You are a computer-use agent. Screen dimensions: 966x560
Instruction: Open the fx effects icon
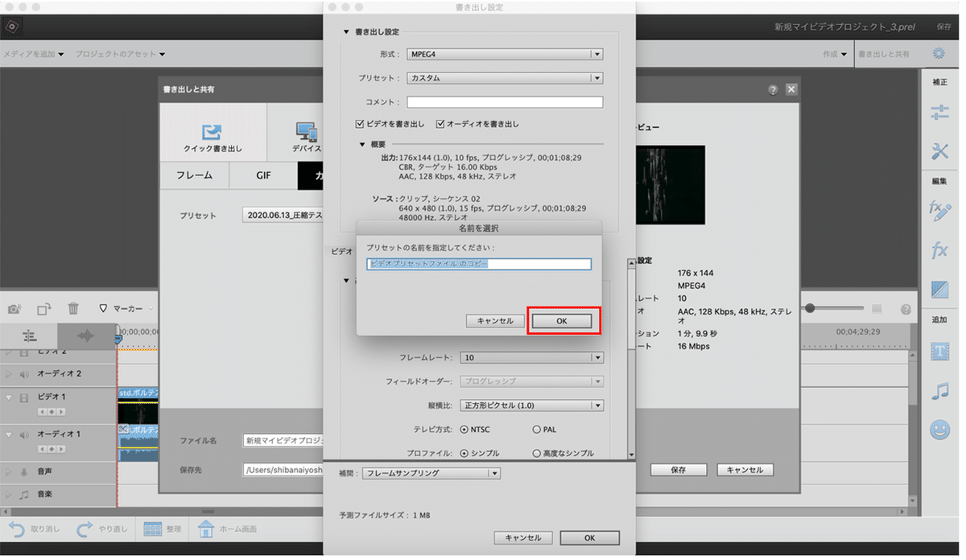(939, 251)
